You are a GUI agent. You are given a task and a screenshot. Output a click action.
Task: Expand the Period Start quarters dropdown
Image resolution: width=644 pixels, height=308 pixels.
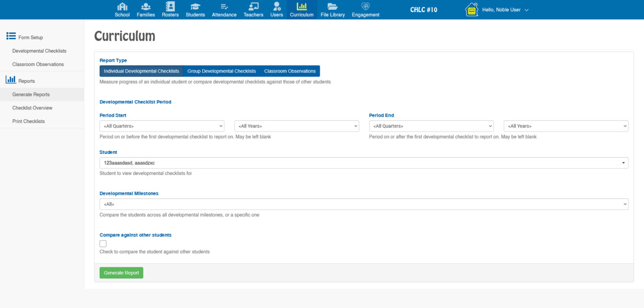tap(161, 126)
